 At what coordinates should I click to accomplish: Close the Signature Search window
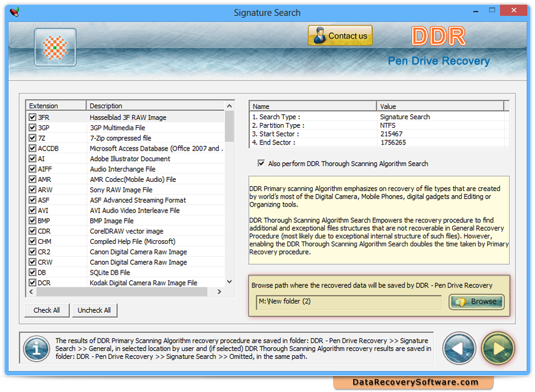coord(514,10)
